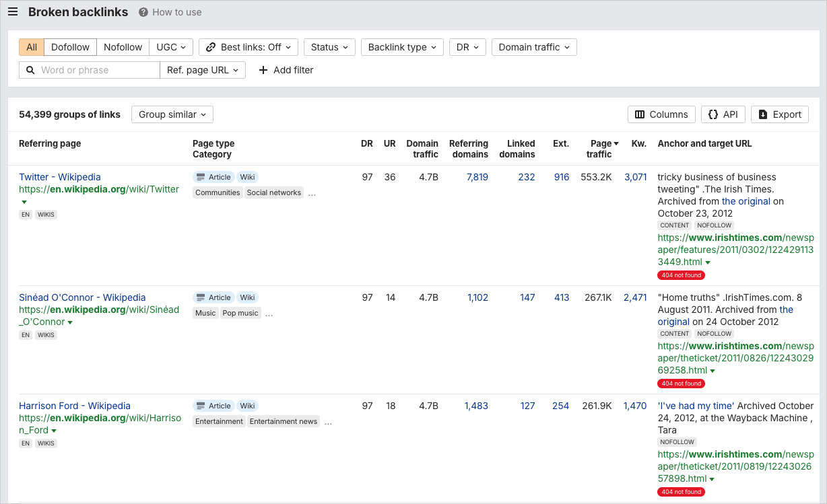Switch to the Dofollow tab

click(70, 47)
